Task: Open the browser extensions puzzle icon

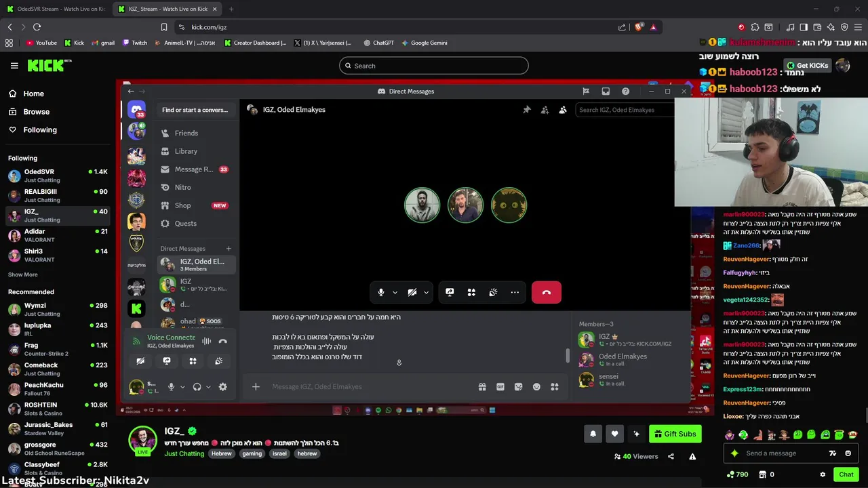Action: (755, 27)
